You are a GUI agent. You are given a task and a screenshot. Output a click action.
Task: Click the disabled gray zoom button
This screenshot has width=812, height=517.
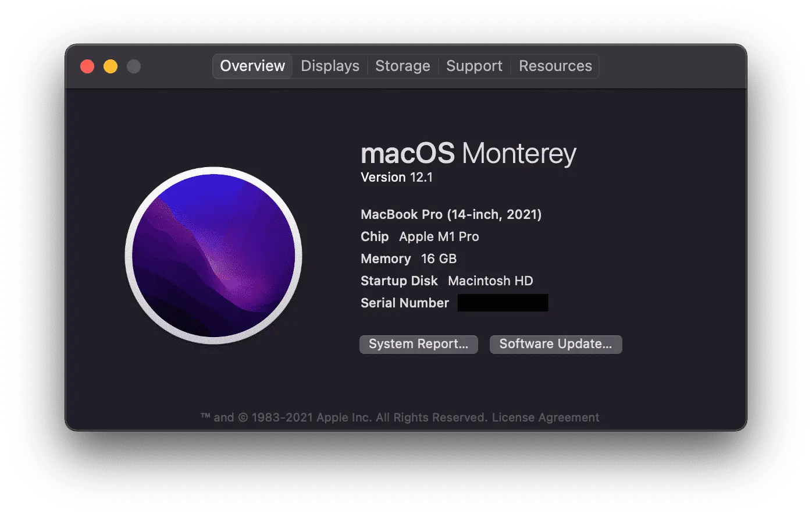pos(134,66)
